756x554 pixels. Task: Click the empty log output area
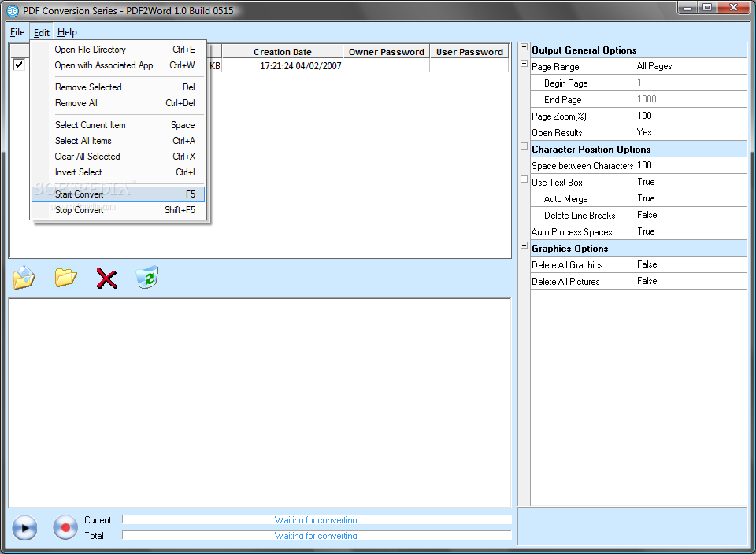[260, 403]
